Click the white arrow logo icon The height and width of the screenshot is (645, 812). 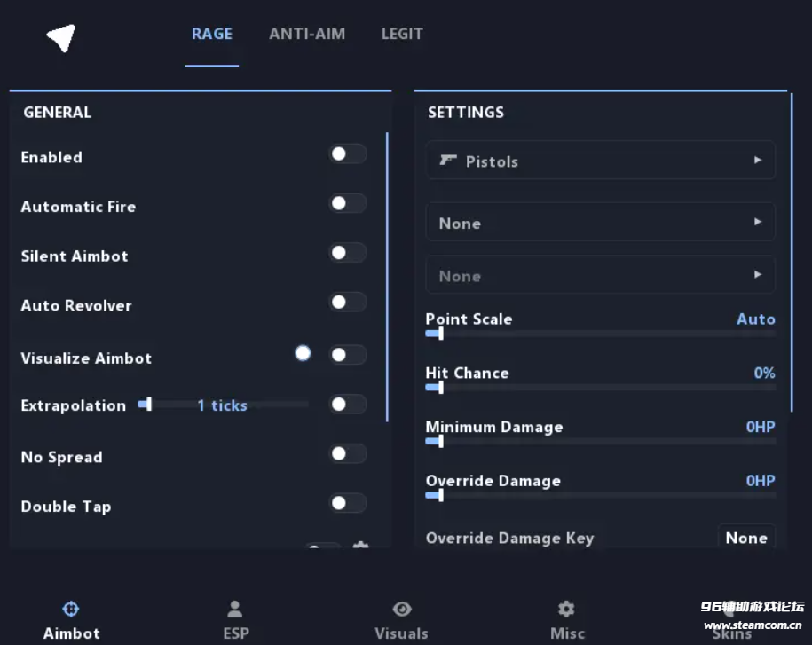[x=61, y=38]
